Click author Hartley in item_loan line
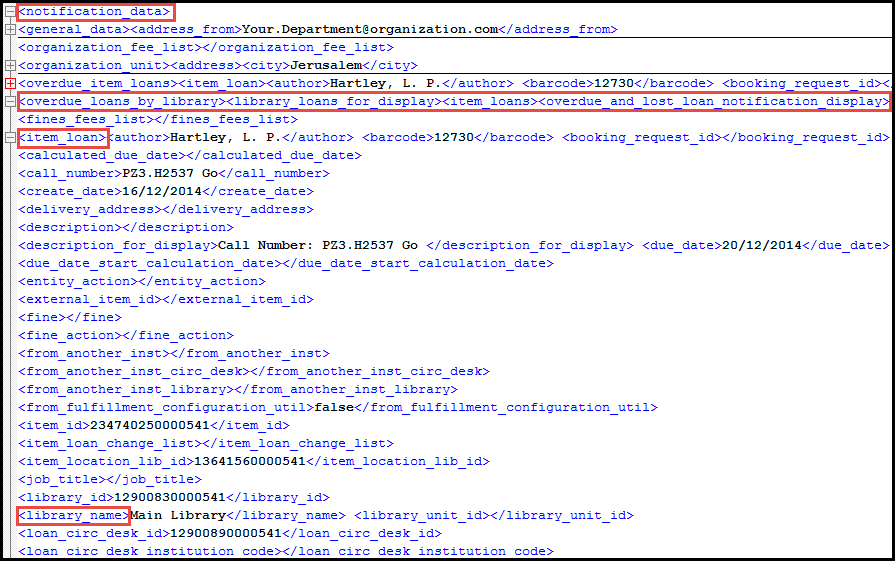The width and height of the screenshot is (895, 561). 226,138
